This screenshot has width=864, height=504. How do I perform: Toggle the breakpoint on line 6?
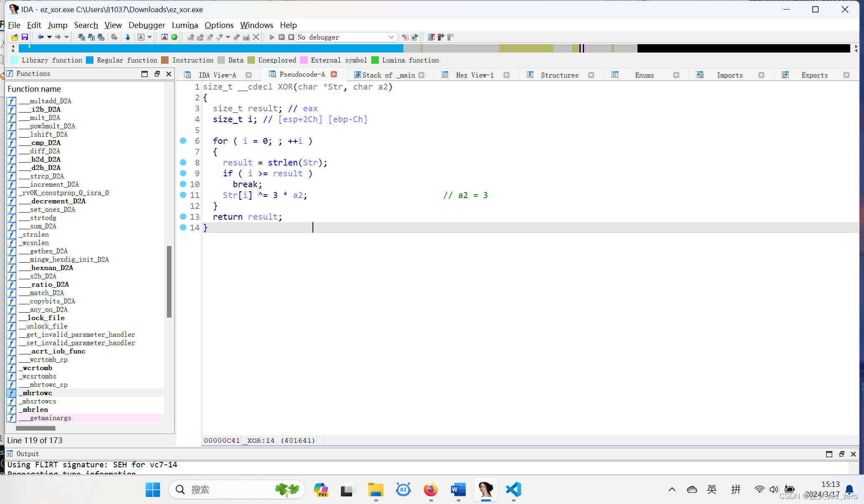183,141
